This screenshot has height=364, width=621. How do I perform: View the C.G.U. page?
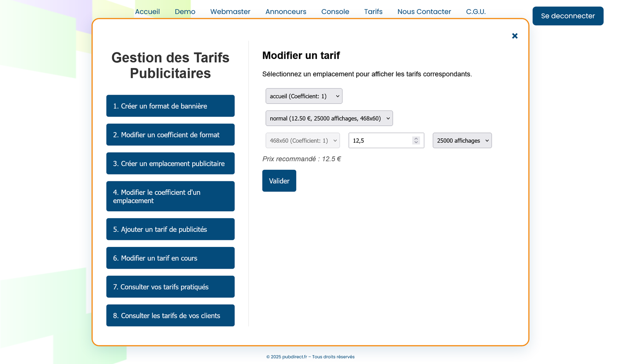tap(476, 12)
